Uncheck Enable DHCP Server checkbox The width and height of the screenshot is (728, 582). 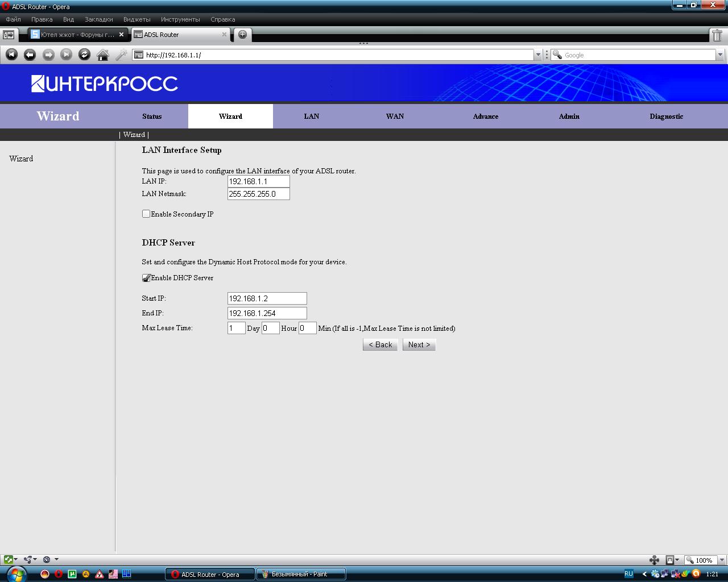tap(146, 278)
